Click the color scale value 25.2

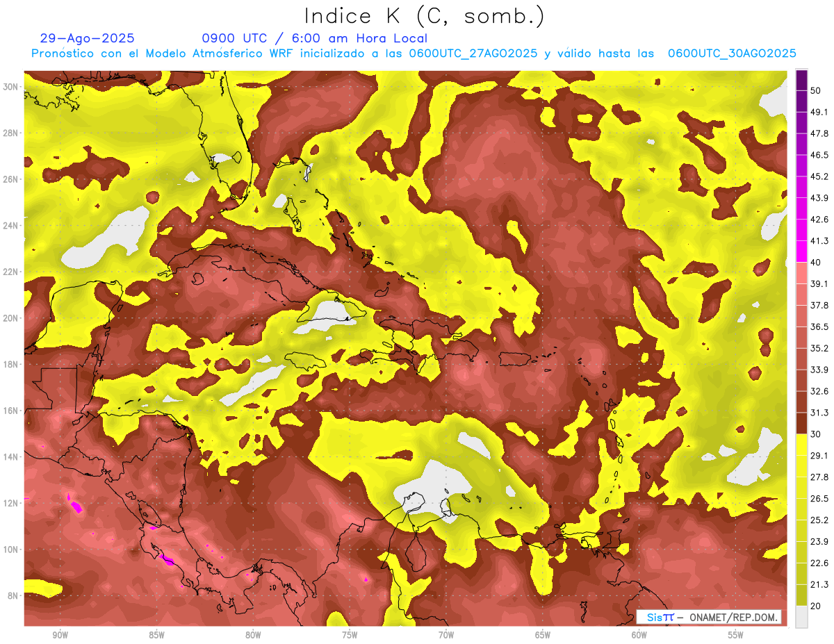(819, 520)
